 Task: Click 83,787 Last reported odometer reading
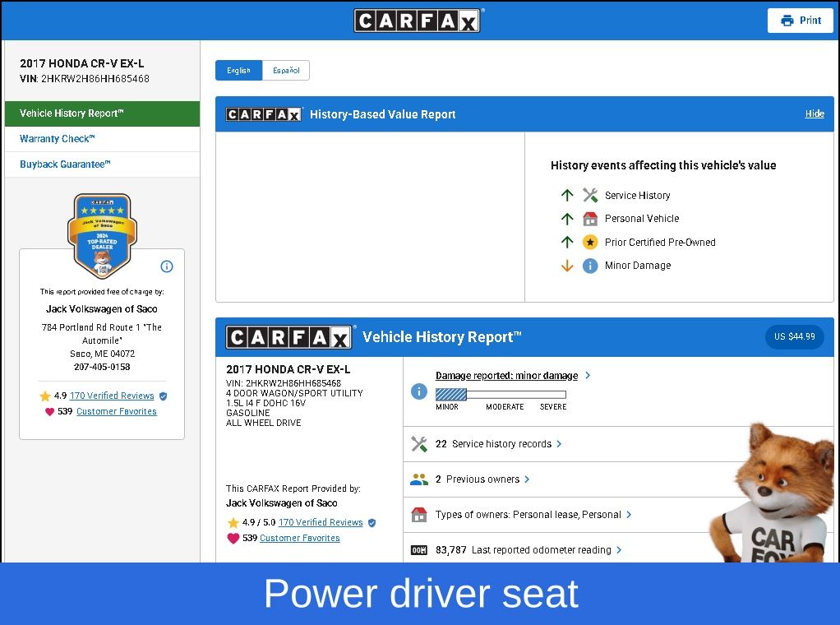point(524,550)
